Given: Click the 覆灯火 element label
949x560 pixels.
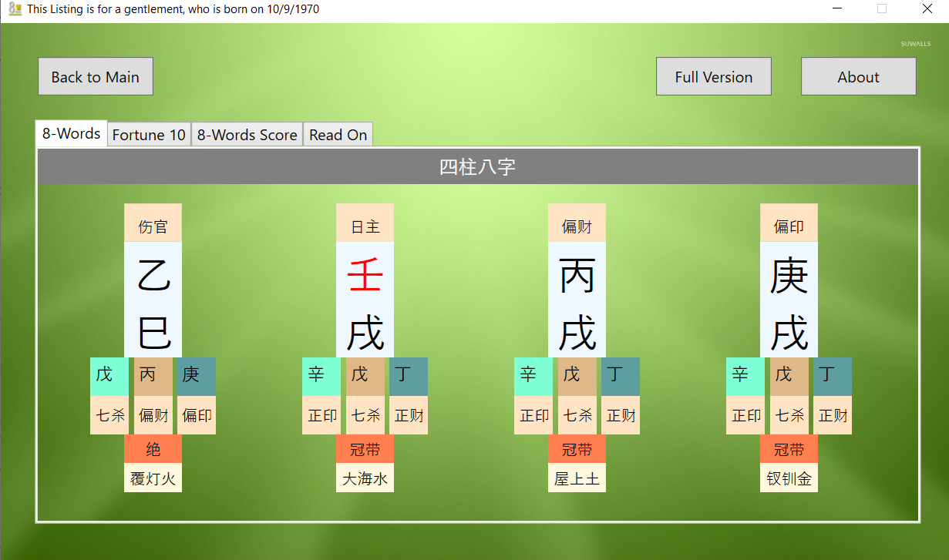Looking at the screenshot, I should point(153,478).
